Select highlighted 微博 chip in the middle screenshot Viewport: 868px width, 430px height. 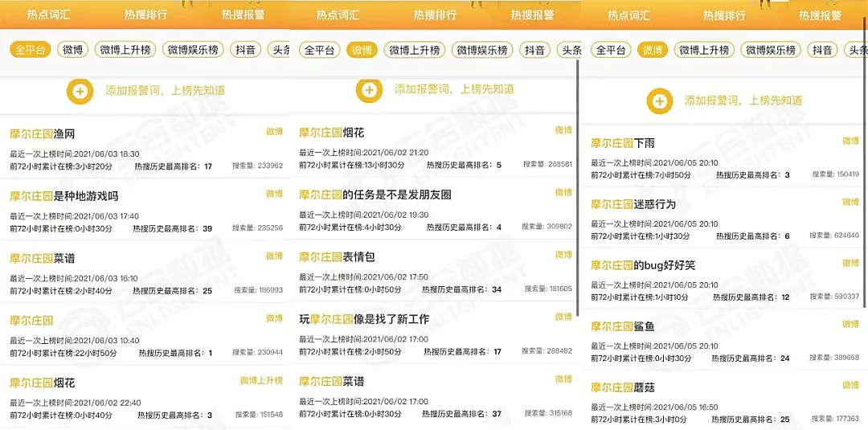(x=362, y=51)
